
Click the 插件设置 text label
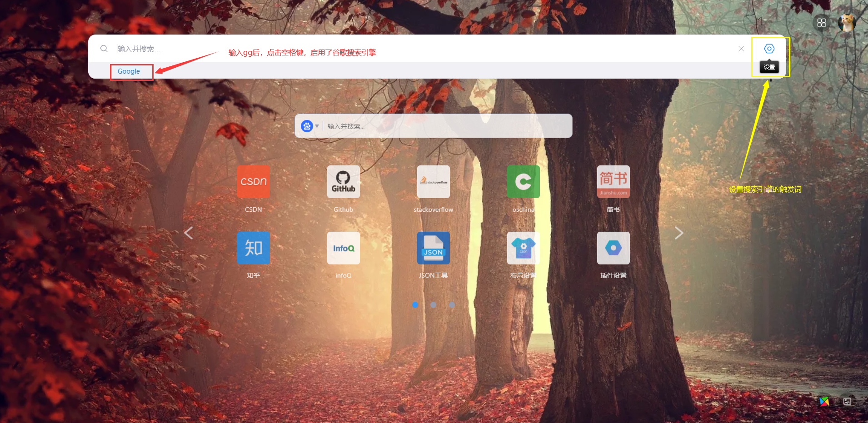[614, 275]
